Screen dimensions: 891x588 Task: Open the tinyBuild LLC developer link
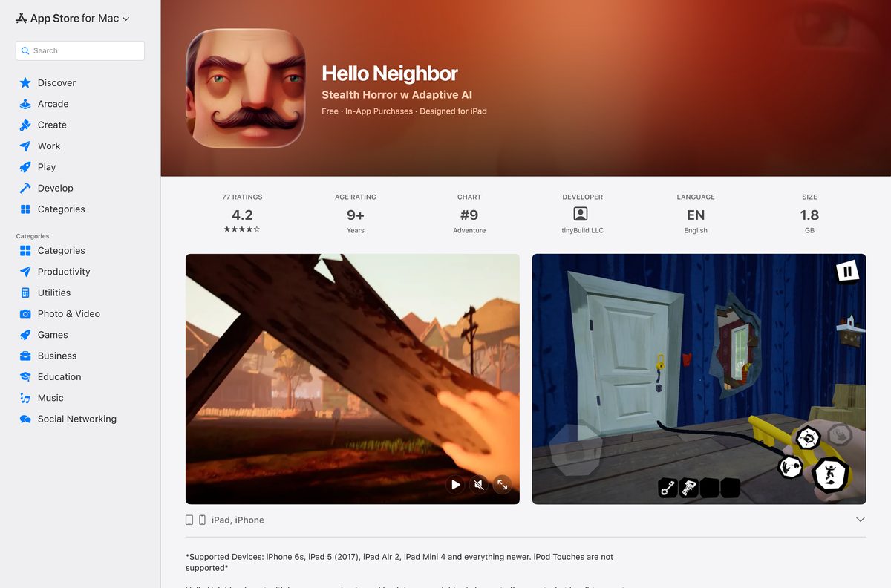click(583, 230)
